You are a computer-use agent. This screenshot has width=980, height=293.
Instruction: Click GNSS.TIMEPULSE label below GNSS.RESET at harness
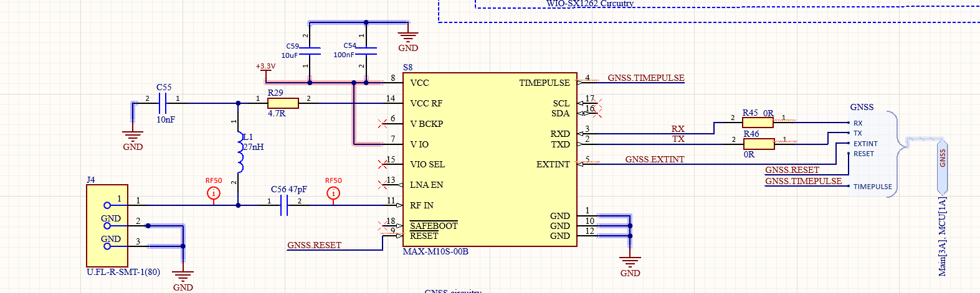(803, 181)
